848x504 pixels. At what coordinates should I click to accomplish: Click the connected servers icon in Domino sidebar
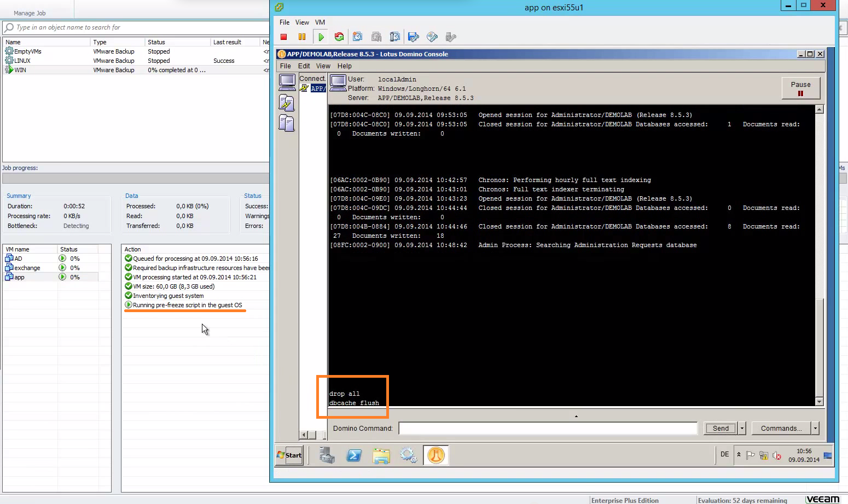[x=287, y=103]
